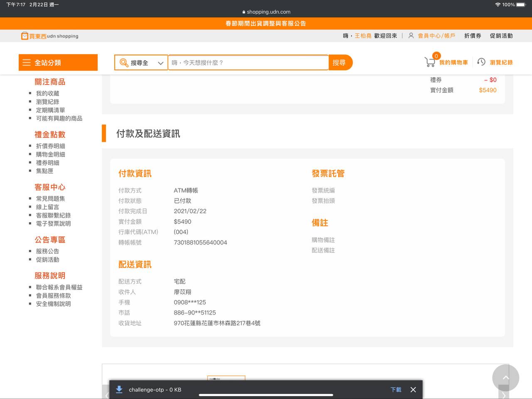532x399 pixels.
Task: Open 電子發票說明 sidebar link
Action: [x=53, y=223]
